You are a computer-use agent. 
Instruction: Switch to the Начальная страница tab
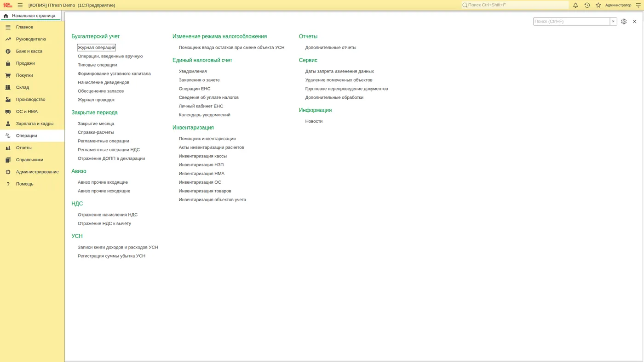coord(30,16)
